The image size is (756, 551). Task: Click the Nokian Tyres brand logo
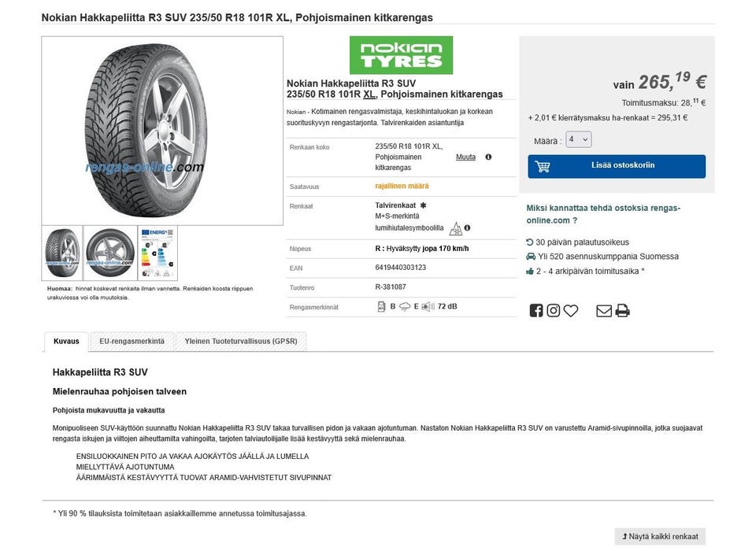401,55
